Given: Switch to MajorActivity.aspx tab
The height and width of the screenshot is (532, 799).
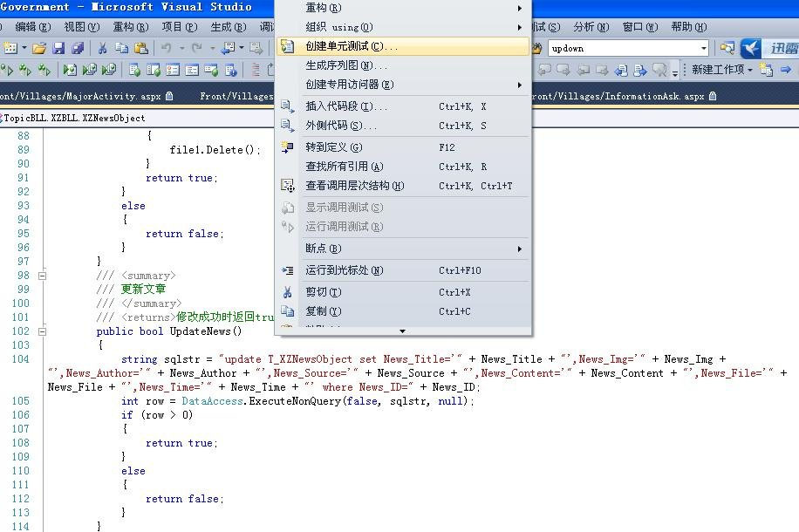Looking at the screenshot, I should pos(86,96).
